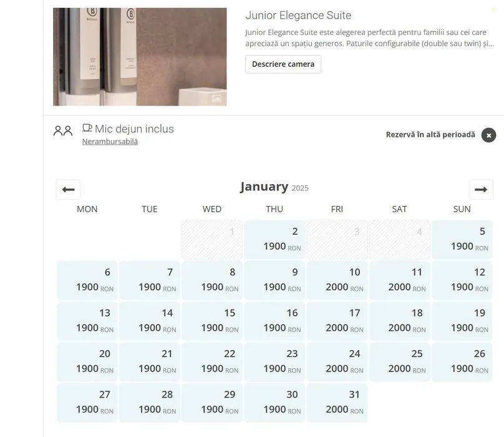Pick January 22 date cell

click(x=212, y=361)
